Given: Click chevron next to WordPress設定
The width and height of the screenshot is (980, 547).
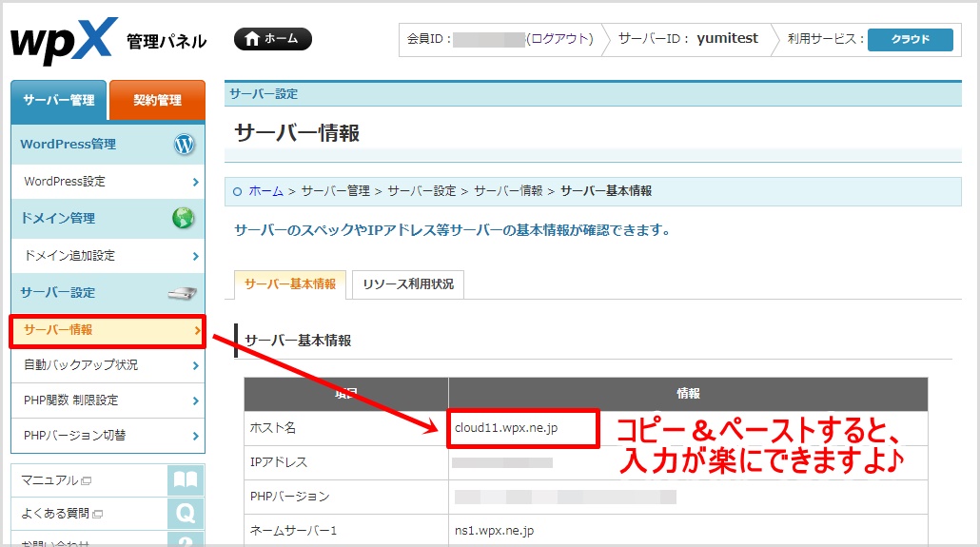Looking at the screenshot, I should click(196, 182).
